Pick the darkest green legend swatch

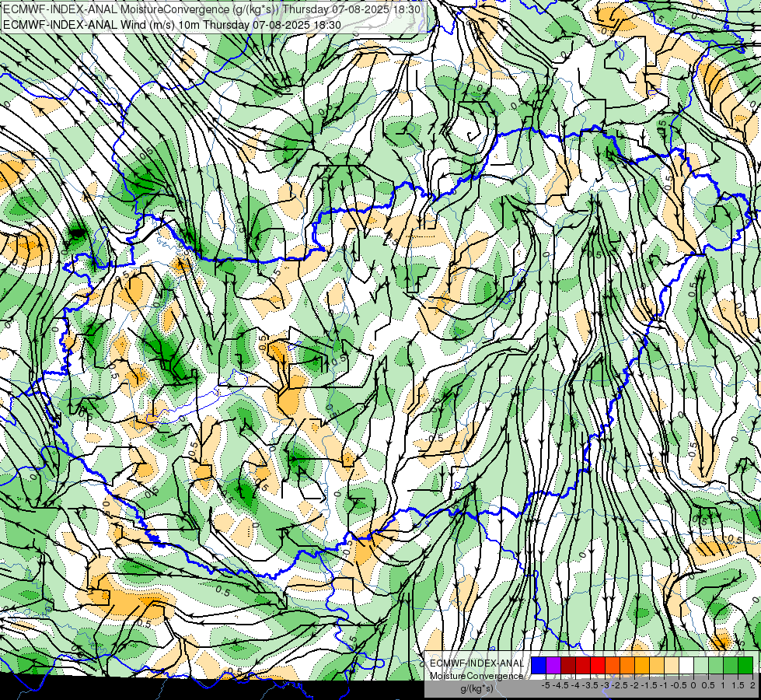[x=745, y=665]
